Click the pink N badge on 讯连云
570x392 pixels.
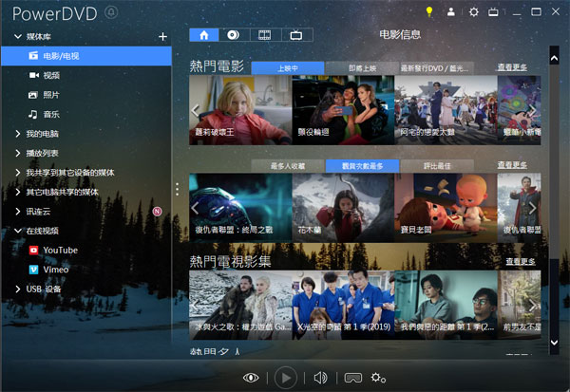pos(157,211)
